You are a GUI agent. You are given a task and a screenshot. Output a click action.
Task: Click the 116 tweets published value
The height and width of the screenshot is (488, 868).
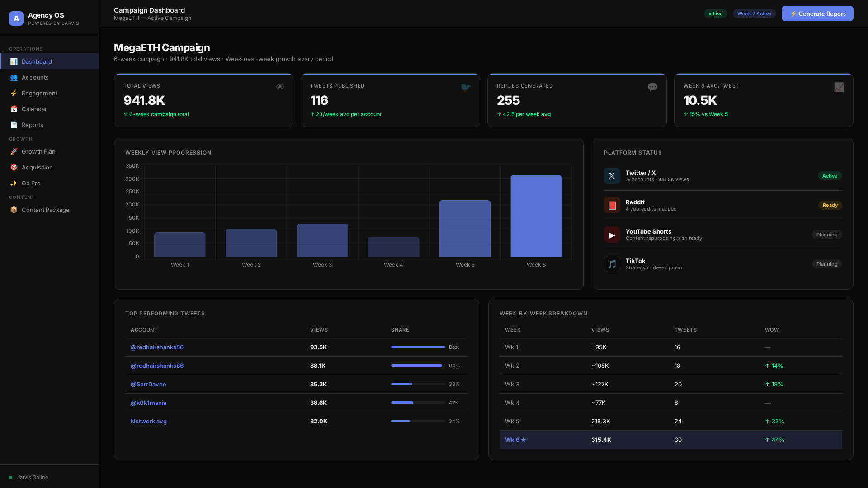point(319,100)
